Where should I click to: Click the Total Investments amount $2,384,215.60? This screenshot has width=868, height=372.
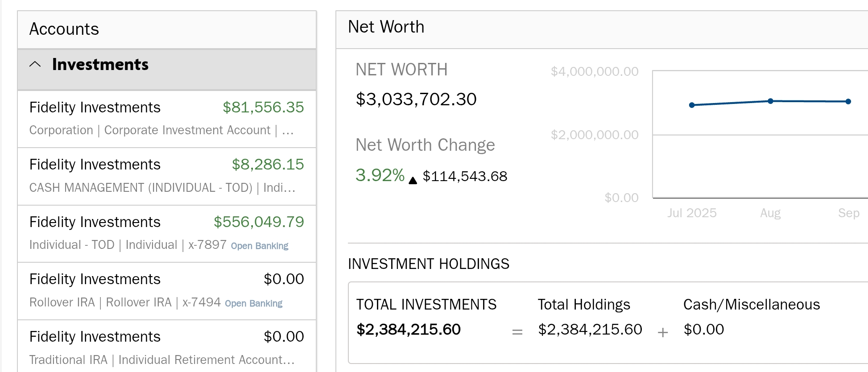point(408,329)
